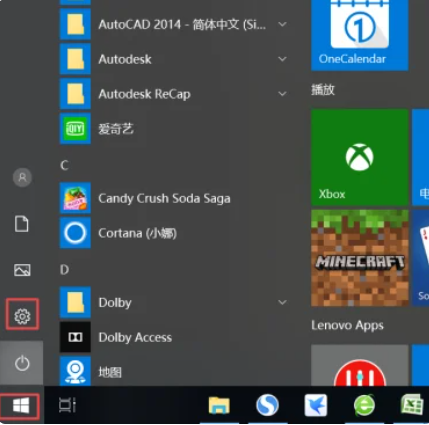Image resolution: width=429 pixels, height=425 pixels.
Task: Click the Cortana circle icon
Action: point(75,233)
